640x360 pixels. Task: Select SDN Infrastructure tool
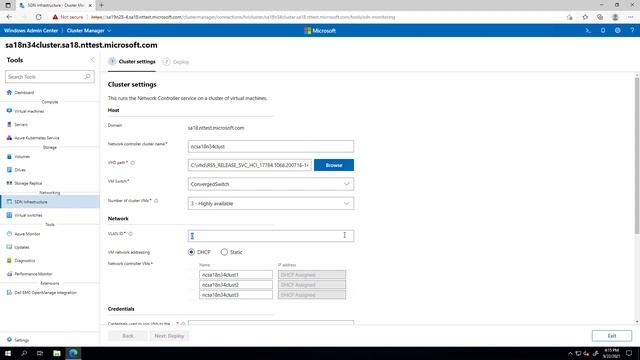(x=49, y=202)
